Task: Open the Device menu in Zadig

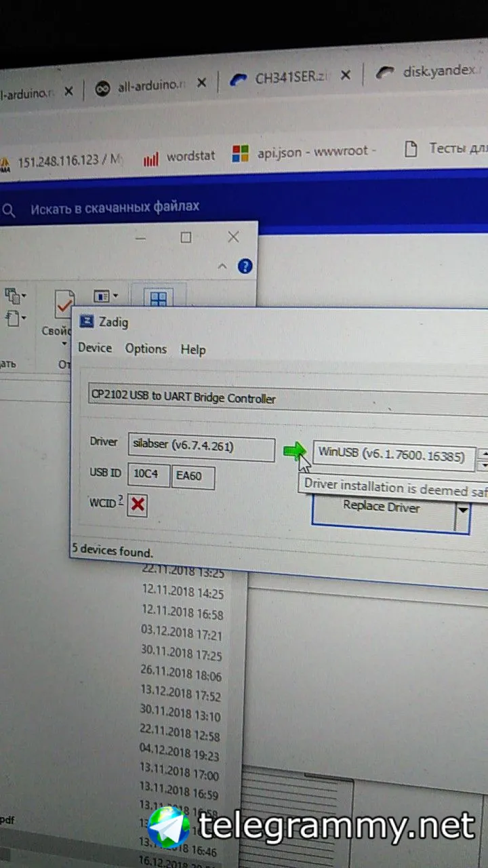Action: point(95,348)
